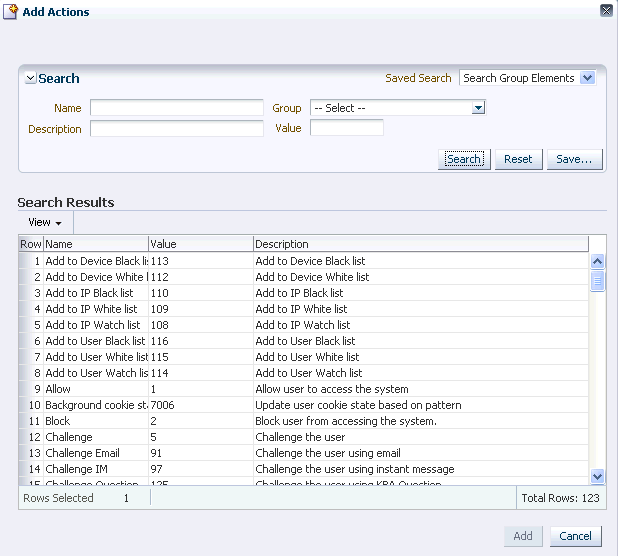The width and height of the screenshot is (618, 556).
Task: Open the Group select dropdown
Action: coord(478,108)
